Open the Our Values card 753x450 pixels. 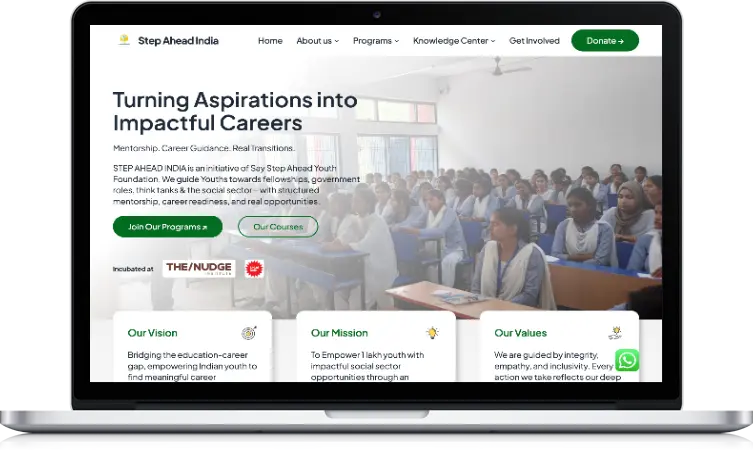click(x=559, y=347)
